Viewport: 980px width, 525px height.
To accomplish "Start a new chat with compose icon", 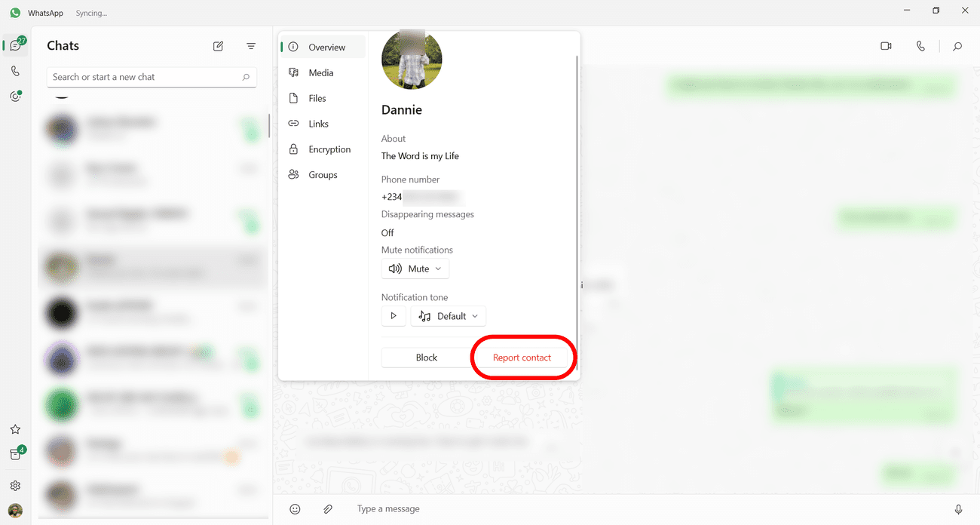I will 218,46.
